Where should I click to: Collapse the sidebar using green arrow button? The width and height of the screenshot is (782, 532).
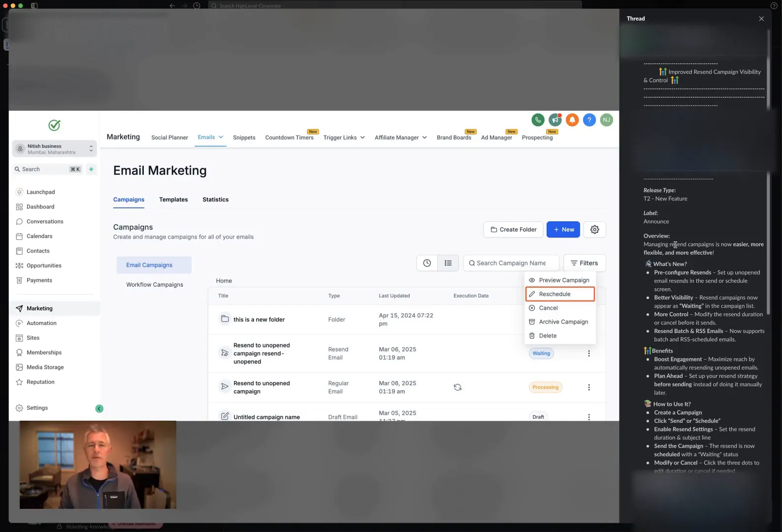point(99,408)
